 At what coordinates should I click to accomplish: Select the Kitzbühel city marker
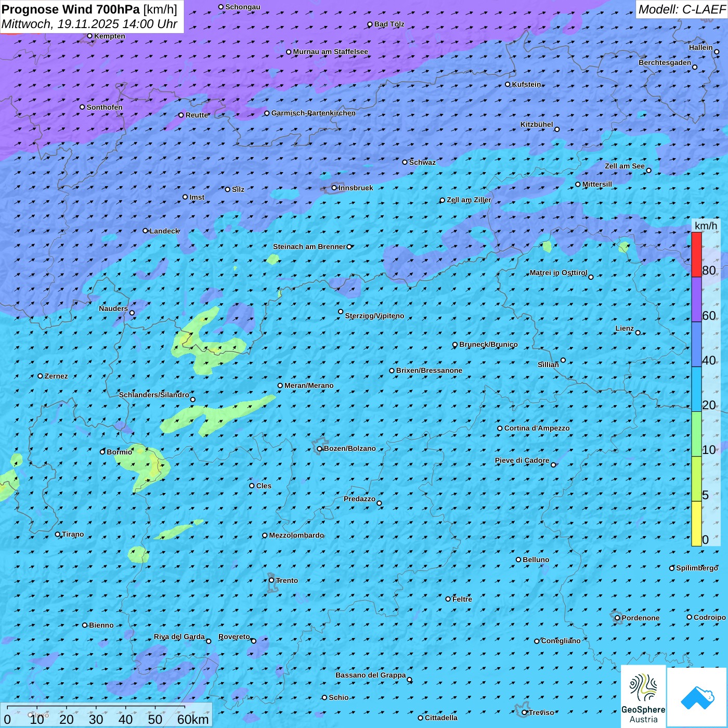pyautogui.click(x=557, y=129)
